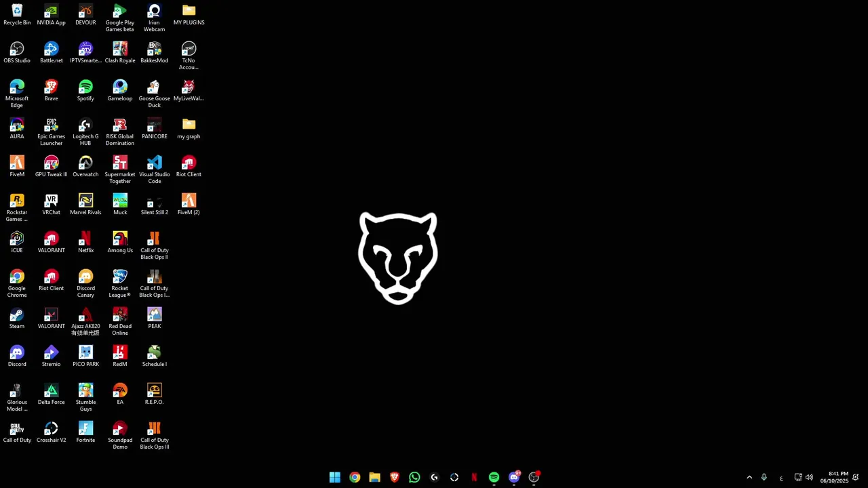868x488 pixels.
Task: Select the Ajazz AK820 shortcut
Action: point(85,321)
